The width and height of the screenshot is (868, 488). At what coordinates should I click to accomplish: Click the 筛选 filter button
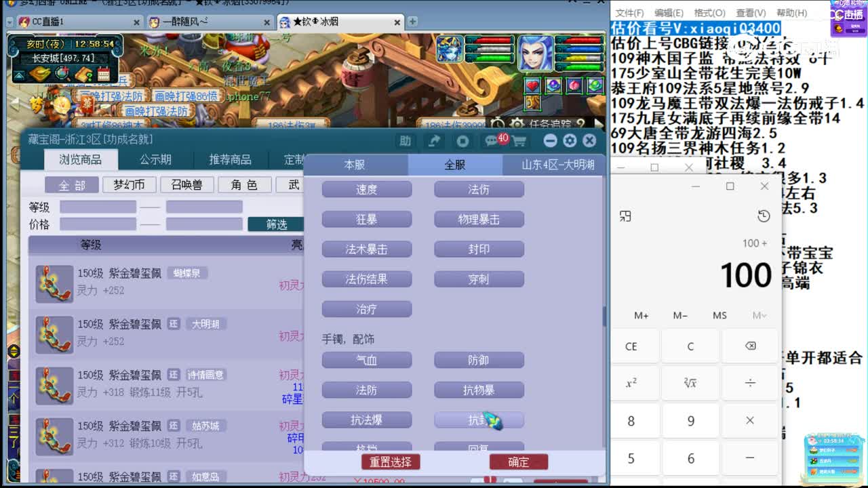276,224
